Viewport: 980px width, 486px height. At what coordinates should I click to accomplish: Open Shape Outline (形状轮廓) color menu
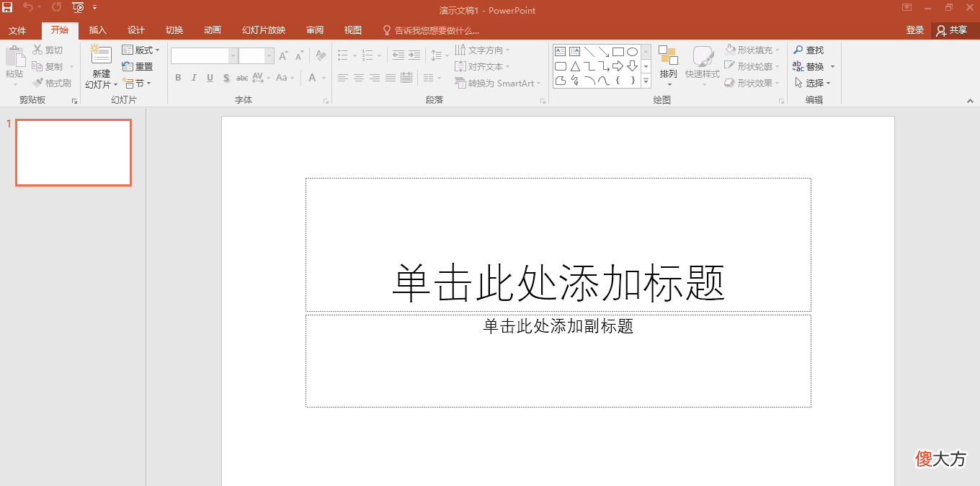click(752, 66)
